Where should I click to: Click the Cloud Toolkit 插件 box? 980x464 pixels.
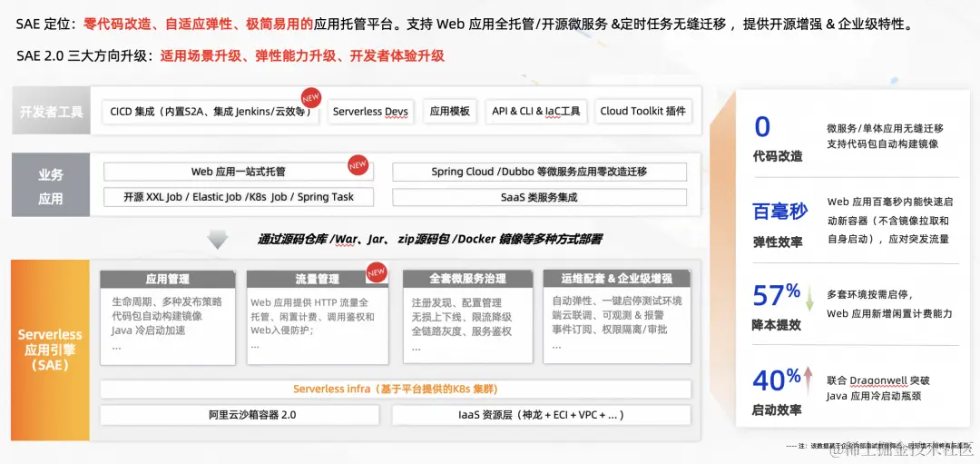643,112
